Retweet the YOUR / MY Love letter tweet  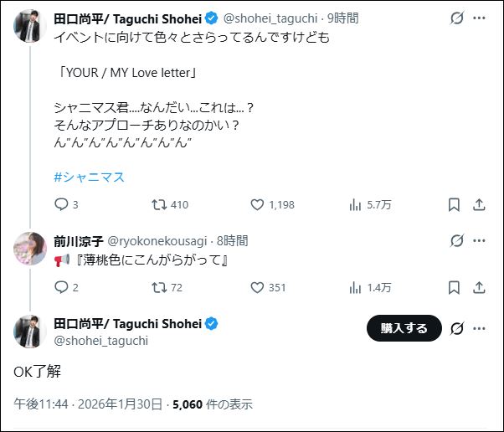(x=158, y=204)
